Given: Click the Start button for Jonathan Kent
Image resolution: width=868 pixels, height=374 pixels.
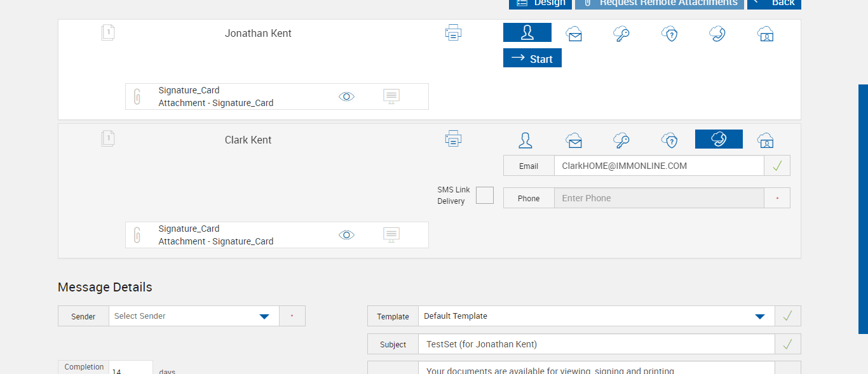Looking at the screenshot, I should click(532, 58).
